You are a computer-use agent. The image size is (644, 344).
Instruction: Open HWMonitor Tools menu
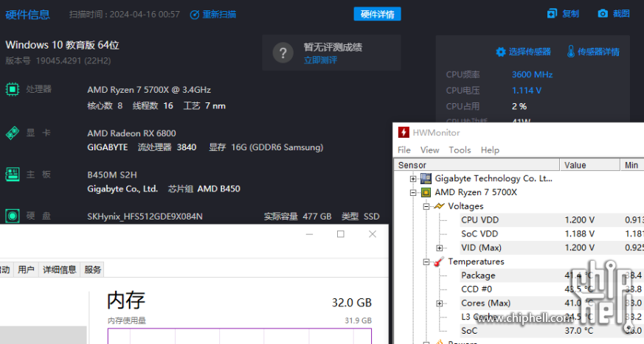460,150
